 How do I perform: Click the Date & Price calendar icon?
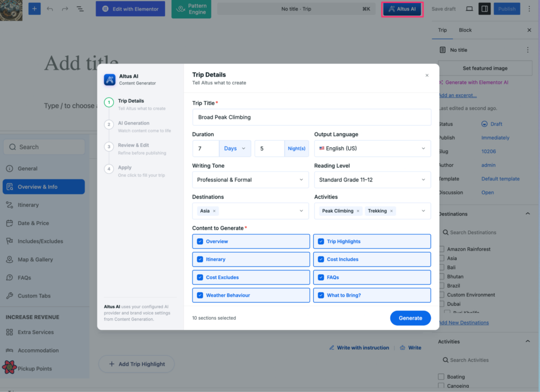[x=9, y=223]
